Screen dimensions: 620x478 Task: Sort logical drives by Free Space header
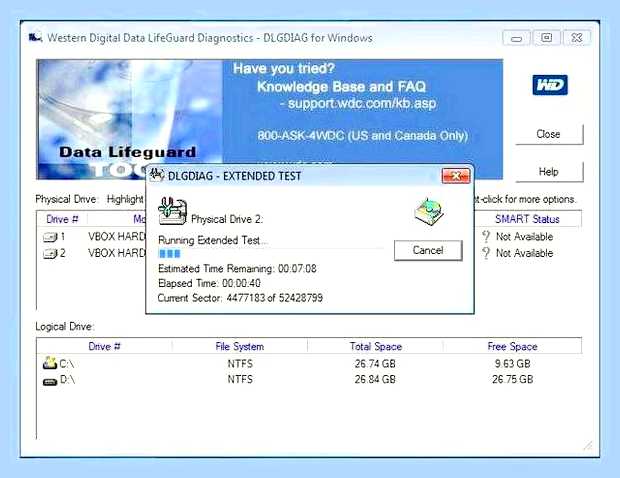coord(512,346)
